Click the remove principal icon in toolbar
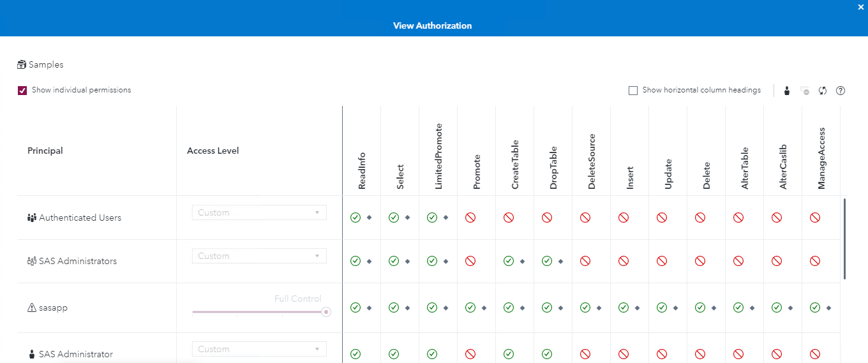868x363 pixels. pyautogui.click(x=805, y=91)
